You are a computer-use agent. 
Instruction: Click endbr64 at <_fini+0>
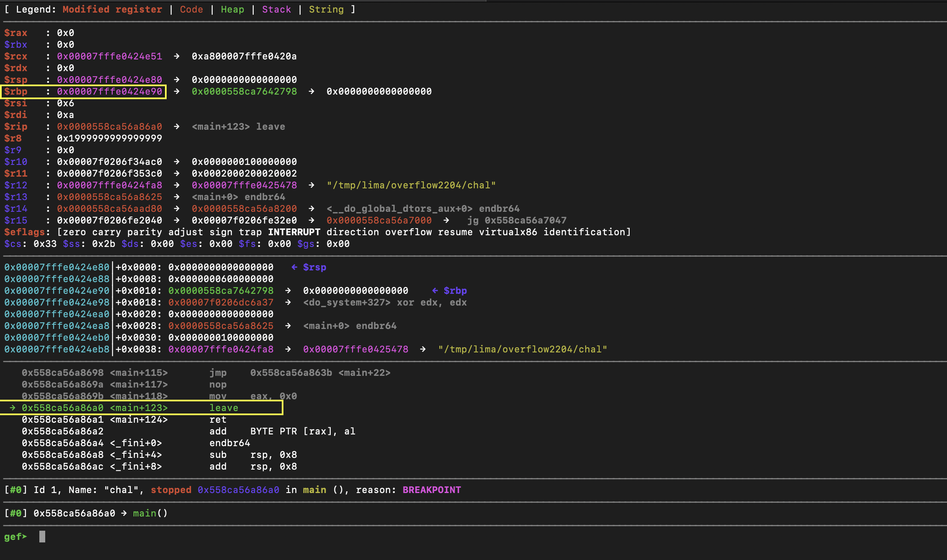point(136,443)
